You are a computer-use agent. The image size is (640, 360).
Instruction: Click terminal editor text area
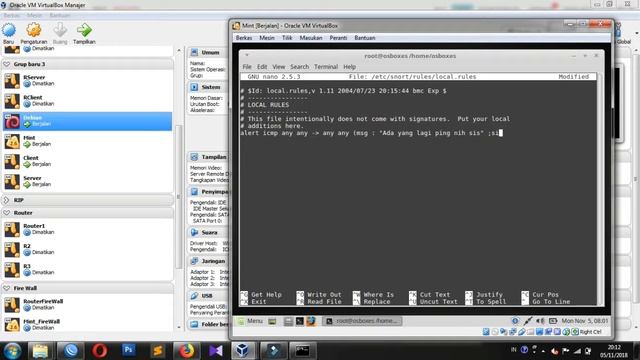click(x=418, y=186)
